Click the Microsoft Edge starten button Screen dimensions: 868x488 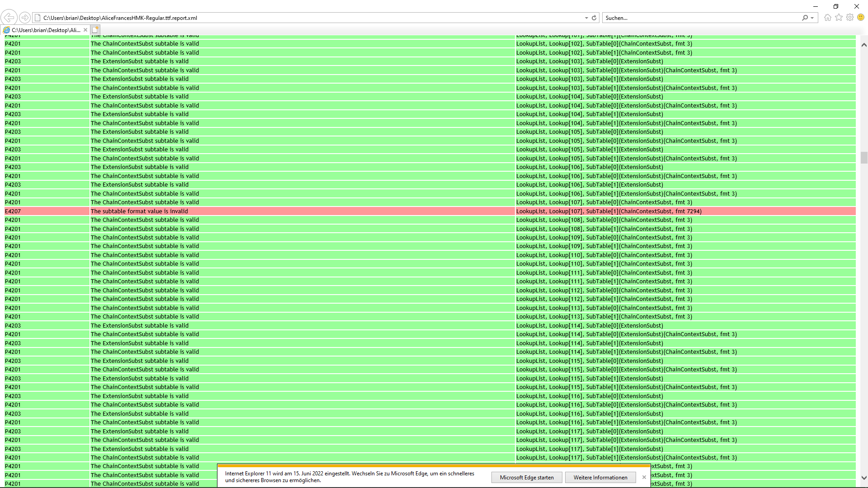pos(526,477)
